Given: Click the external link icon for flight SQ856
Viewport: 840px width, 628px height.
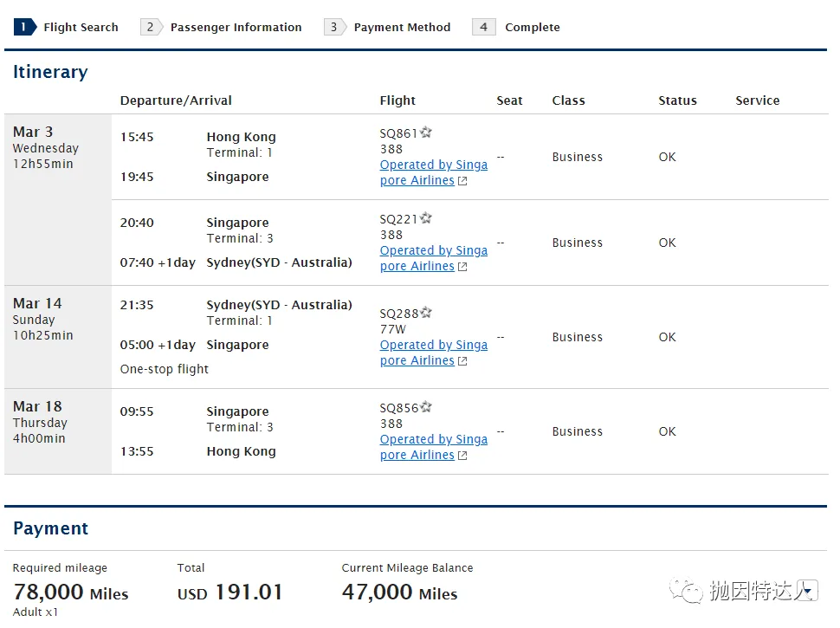Looking at the screenshot, I should click(x=462, y=456).
